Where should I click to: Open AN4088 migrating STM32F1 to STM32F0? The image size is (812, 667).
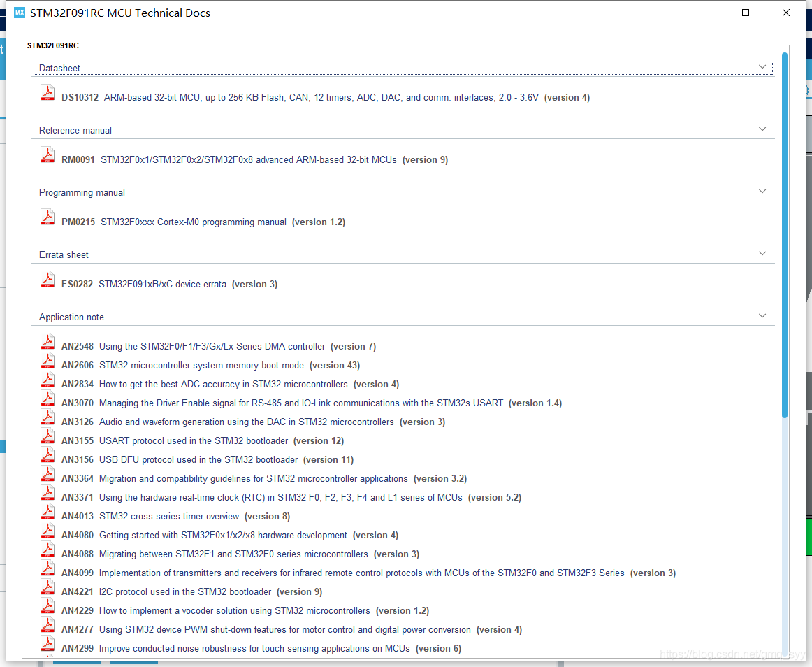coord(240,554)
